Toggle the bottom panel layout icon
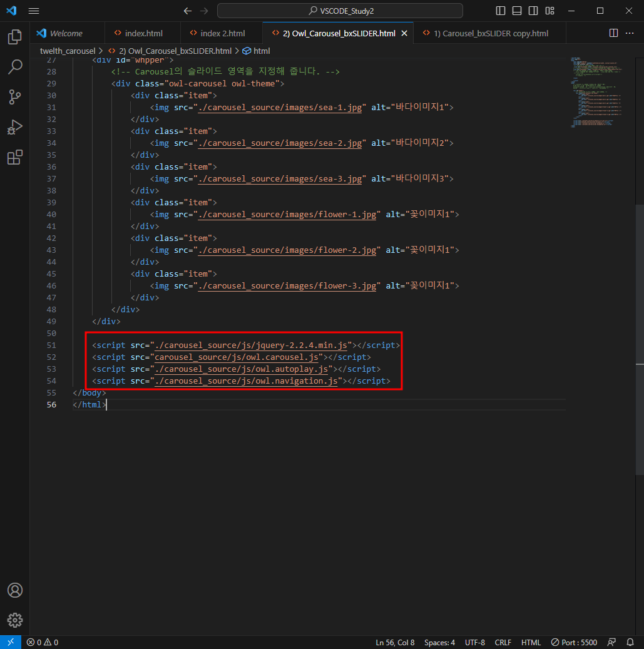The image size is (644, 649). coord(517,11)
